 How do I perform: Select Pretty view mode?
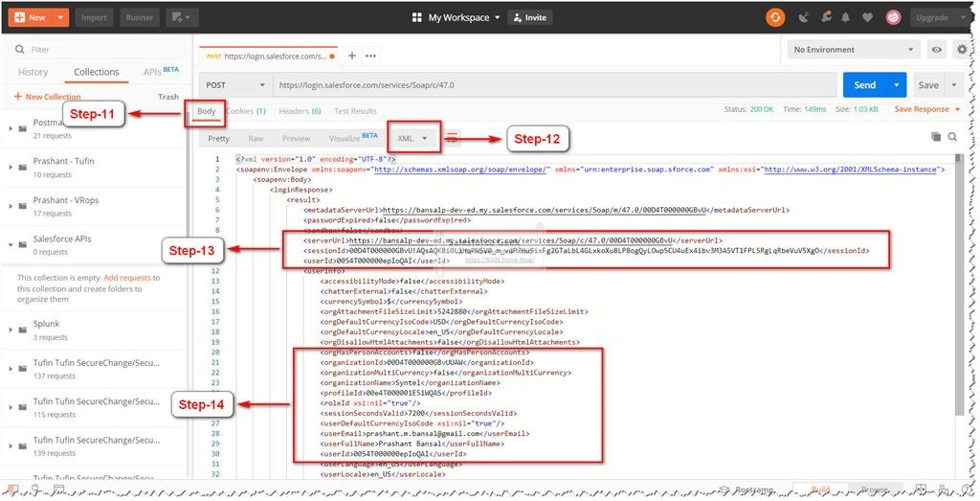218,138
